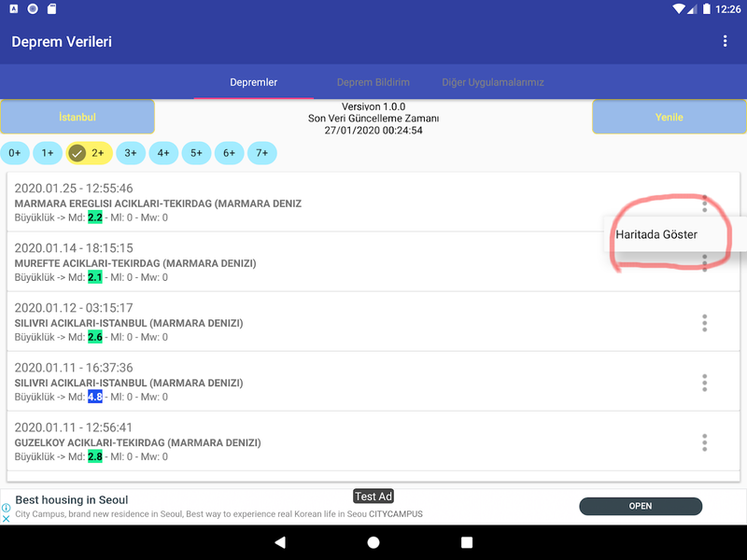Tap the İstanbul city button
Image resolution: width=747 pixels, height=560 pixels.
coord(78,116)
